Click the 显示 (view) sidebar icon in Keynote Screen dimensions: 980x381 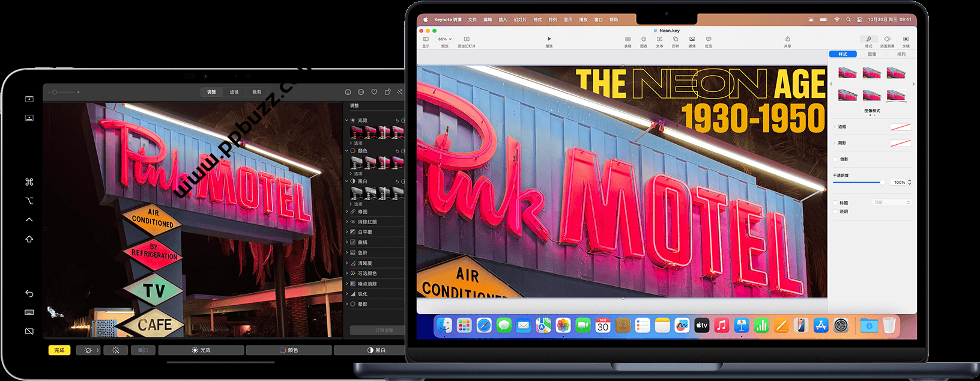tap(426, 39)
